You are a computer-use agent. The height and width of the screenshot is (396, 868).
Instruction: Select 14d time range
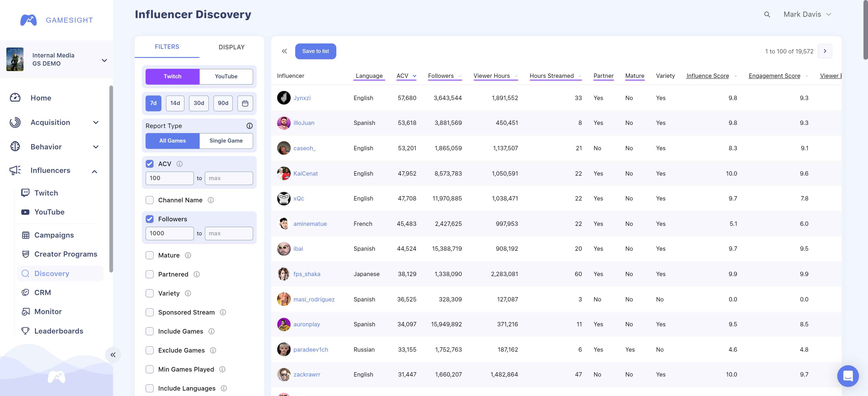coord(175,103)
